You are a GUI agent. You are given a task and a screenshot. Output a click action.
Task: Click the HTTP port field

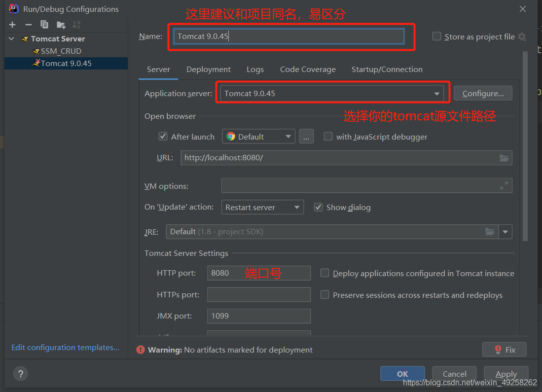point(259,273)
